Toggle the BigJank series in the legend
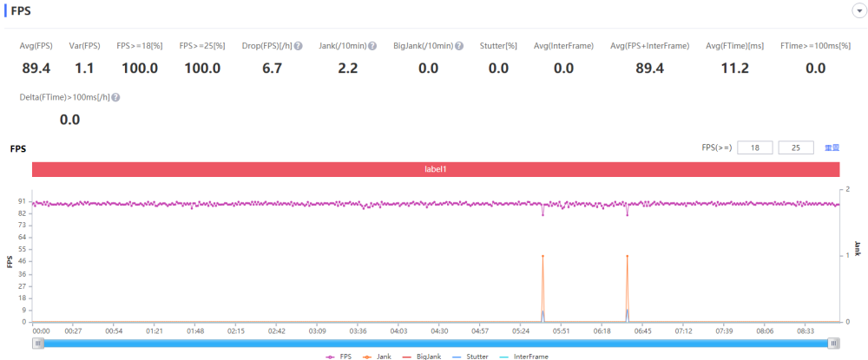Viewport: 868px width, 360px height. click(422, 357)
